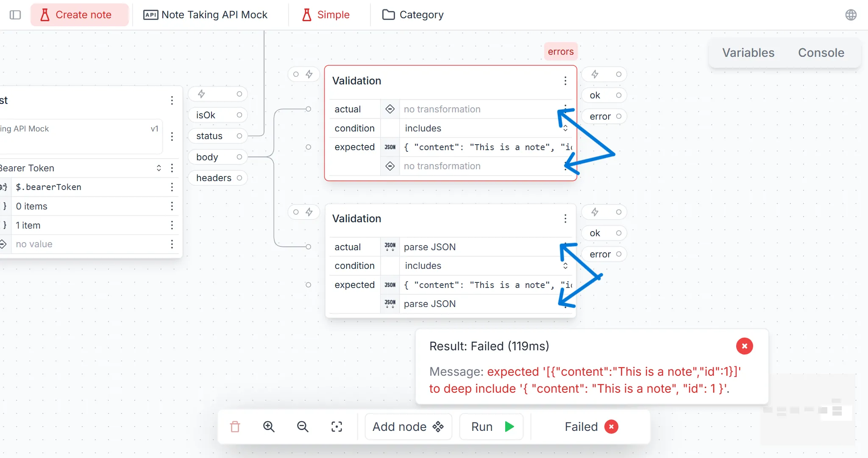Screen dimensions: 868x458
Task: Click the lightning bolt icon on bottom Validation node
Action: pyautogui.click(x=309, y=211)
